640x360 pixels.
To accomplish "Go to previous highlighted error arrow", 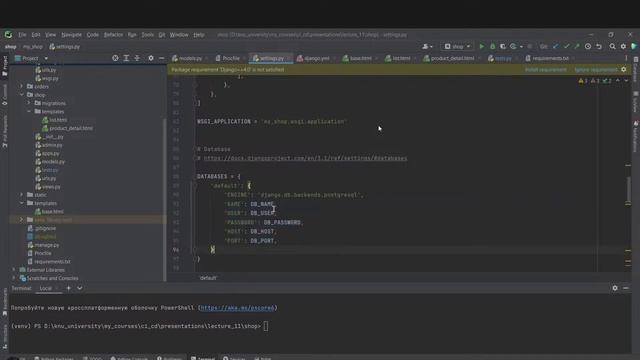I will [x=618, y=81].
